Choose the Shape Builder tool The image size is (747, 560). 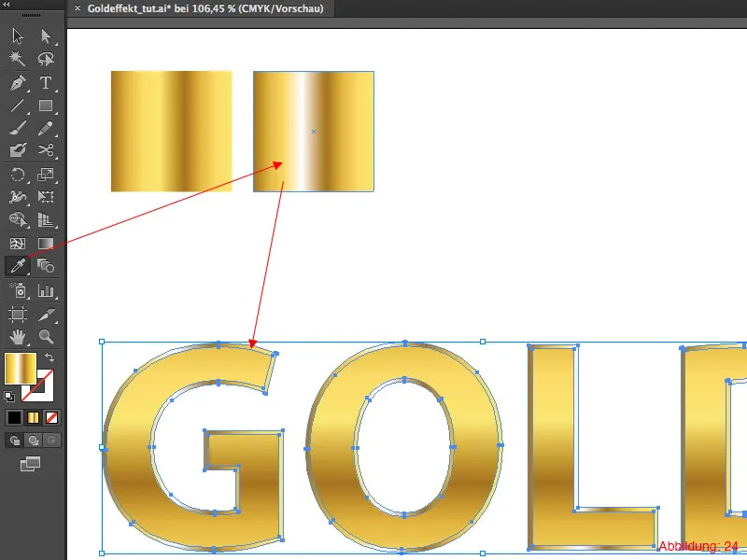pos(18,219)
